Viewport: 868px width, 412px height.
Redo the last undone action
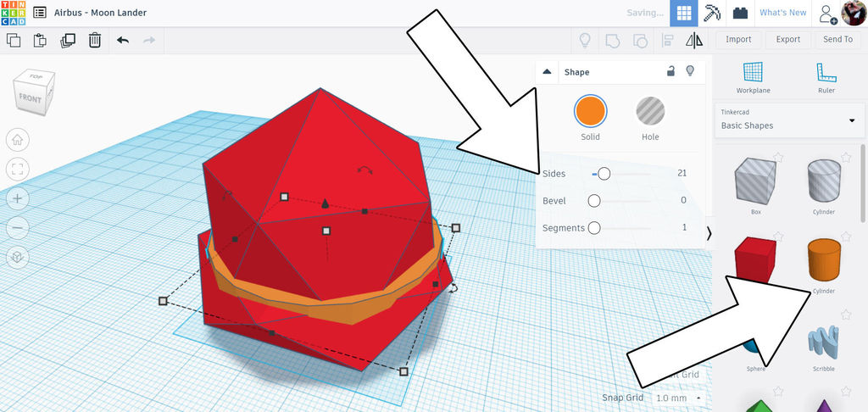[149, 40]
